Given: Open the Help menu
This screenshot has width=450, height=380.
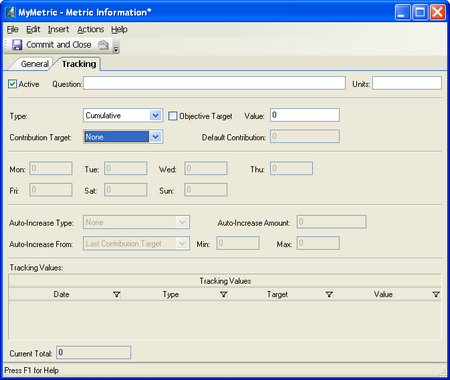Looking at the screenshot, I should 119,29.
